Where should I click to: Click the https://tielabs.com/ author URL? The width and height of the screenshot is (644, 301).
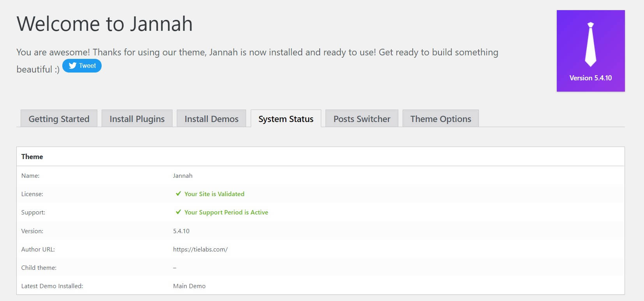(201, 249)
